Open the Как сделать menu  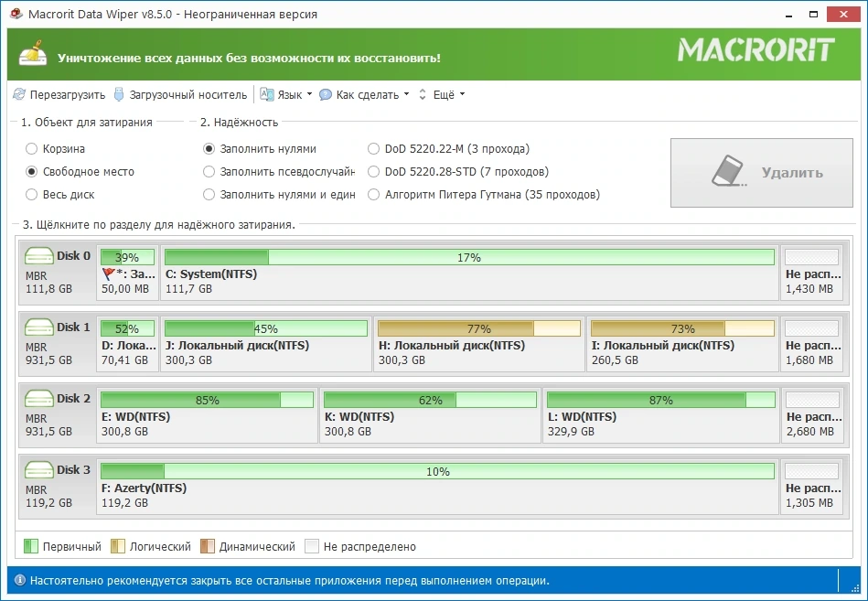pos(364,94)
